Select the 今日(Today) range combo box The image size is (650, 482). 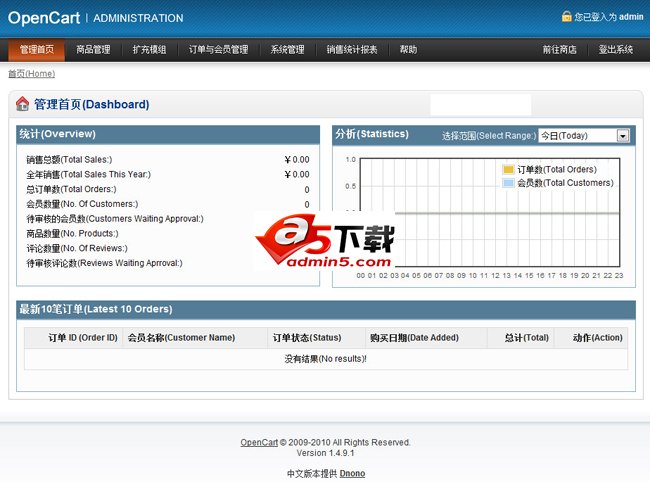click(584, 136)
